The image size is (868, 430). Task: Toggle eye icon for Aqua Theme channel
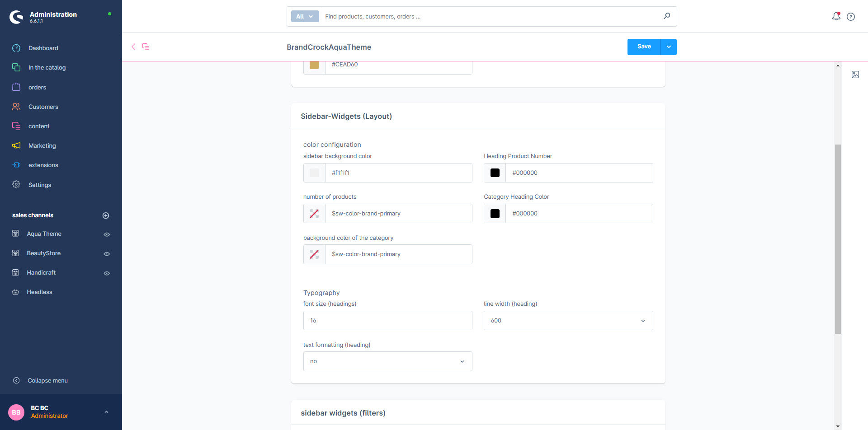coord(107,234)
